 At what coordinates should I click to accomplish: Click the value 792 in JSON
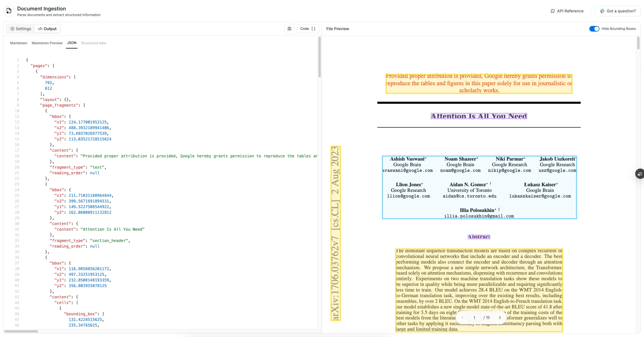(x=48, y=83)
